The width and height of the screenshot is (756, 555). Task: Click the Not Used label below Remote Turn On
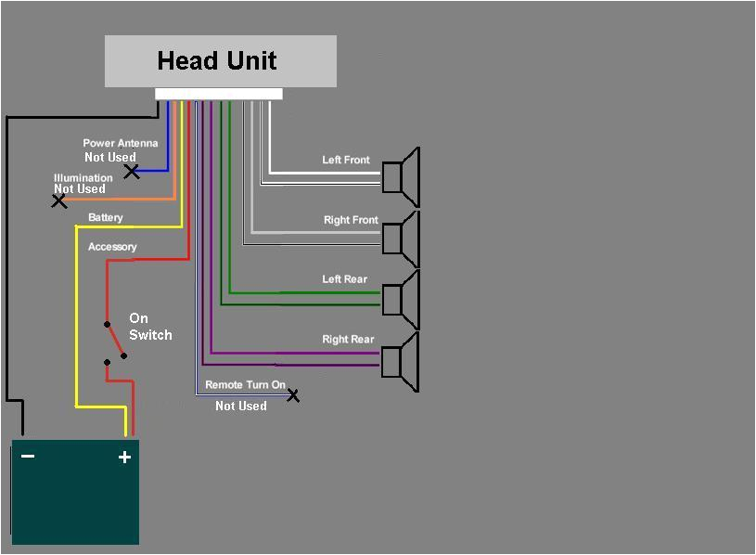point(241,406)
